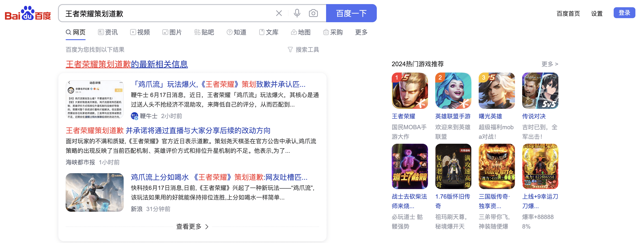The height and width of the screenshot is (243, 644).
Task: Open 更多 > in hot games panel
Action: coord(550,64)
